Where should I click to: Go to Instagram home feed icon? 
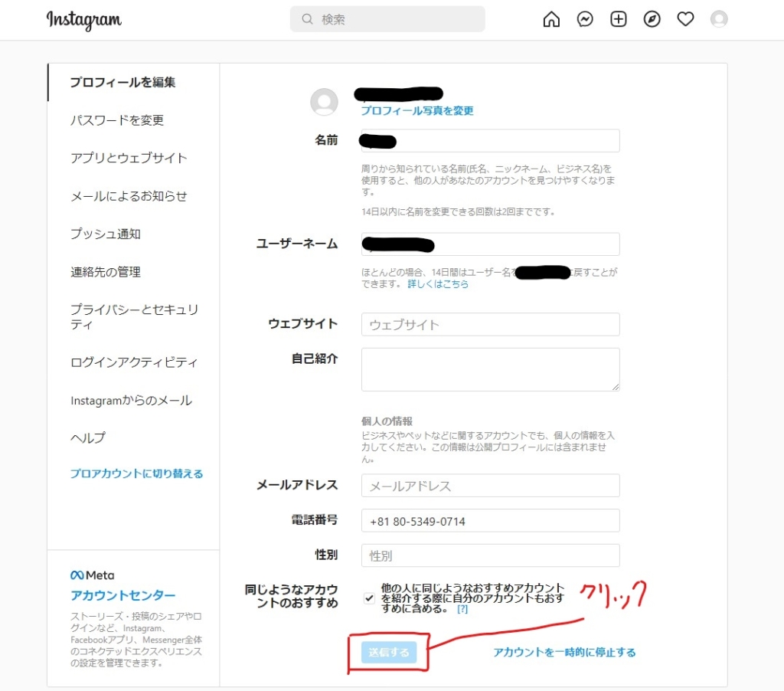(551, 20)
